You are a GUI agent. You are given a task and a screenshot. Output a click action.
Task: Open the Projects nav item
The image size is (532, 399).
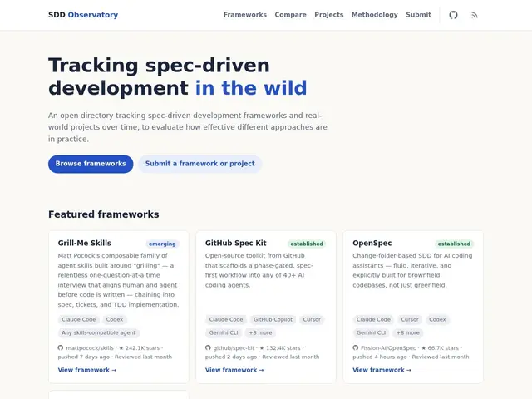(329, 15)
